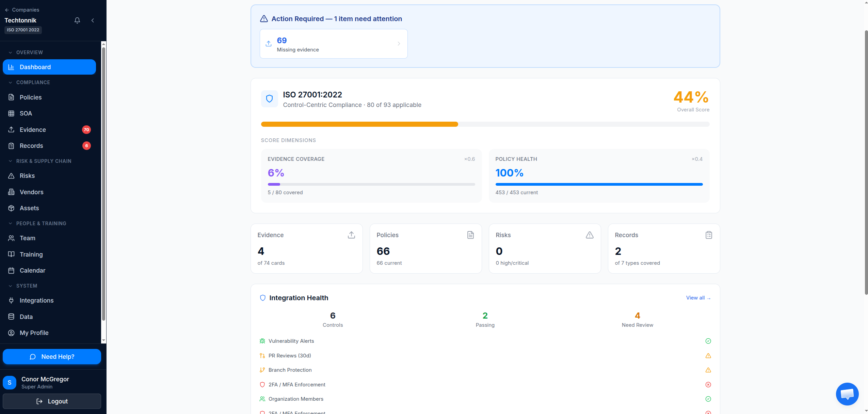The width and height of the screenshot is (868, 414).
Task: Open the chat support bubble
Action: tap(847, 394)
